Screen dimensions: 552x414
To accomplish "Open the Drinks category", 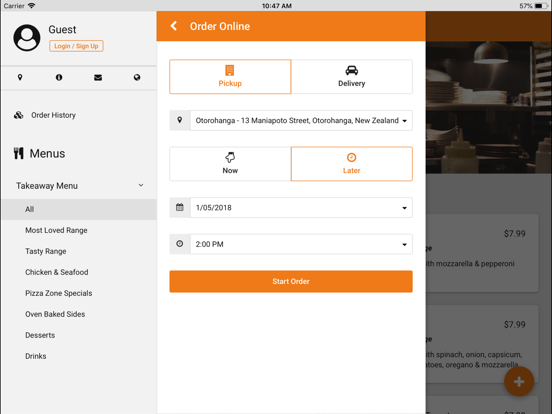I will pos(36,356).
